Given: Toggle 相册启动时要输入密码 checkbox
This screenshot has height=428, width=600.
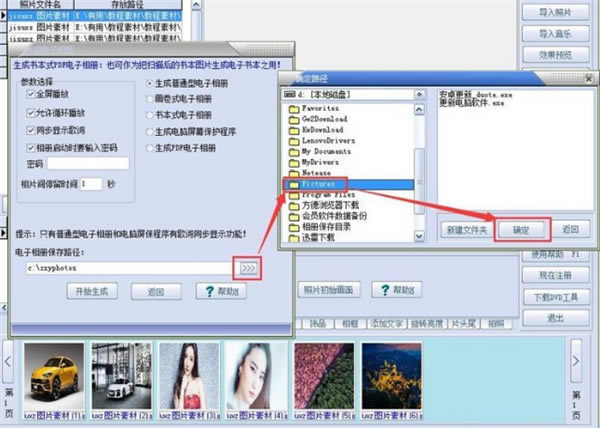Looking at the screenshot, I should click(x=31, y=148).
